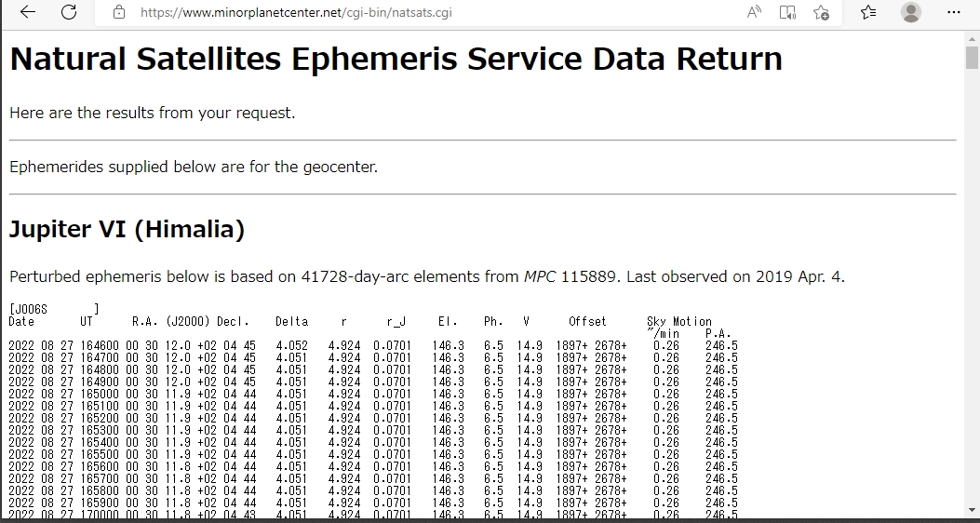
Task: Start Read aloud for this page
Action: pos(754,12)
